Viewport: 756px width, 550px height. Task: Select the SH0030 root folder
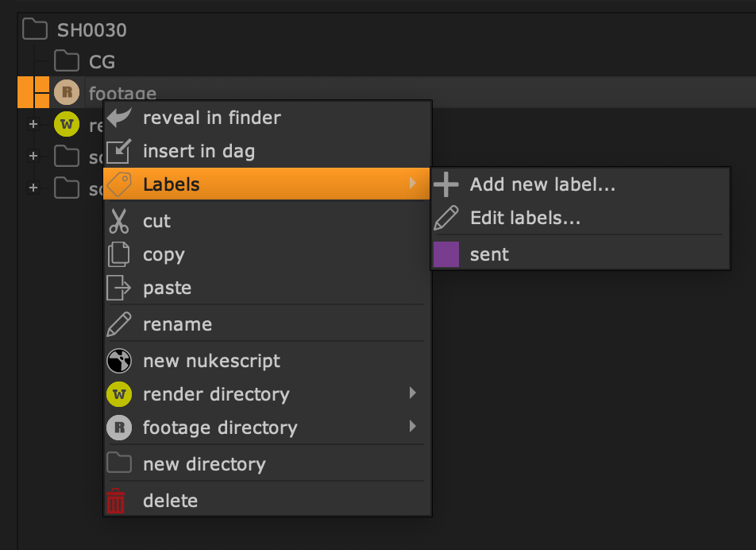click(91, 31)
